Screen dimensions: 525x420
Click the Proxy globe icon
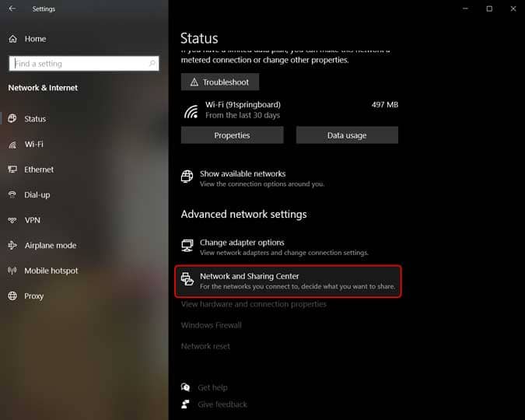click(12, 296)
